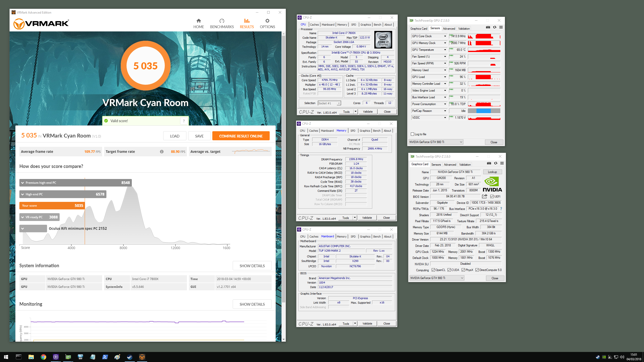644x362 pixels.
Task: Switch to GPU-Z taskbar icon
Action: 68,357
